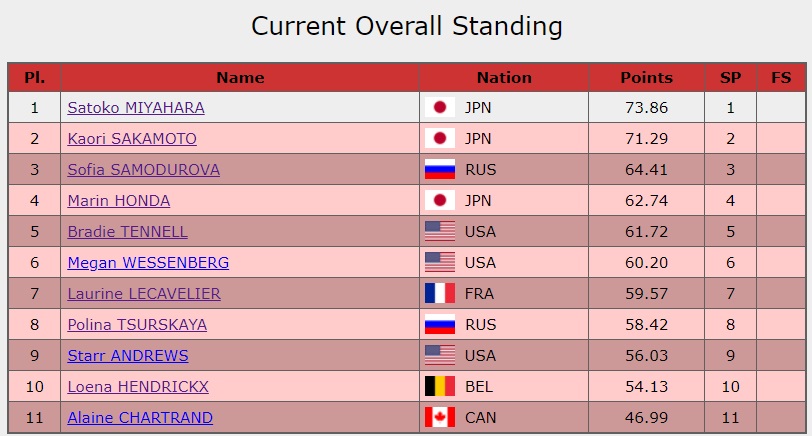Click the Points column header
Viewport: 812px width, 436px height.
[x=646, y=78]
